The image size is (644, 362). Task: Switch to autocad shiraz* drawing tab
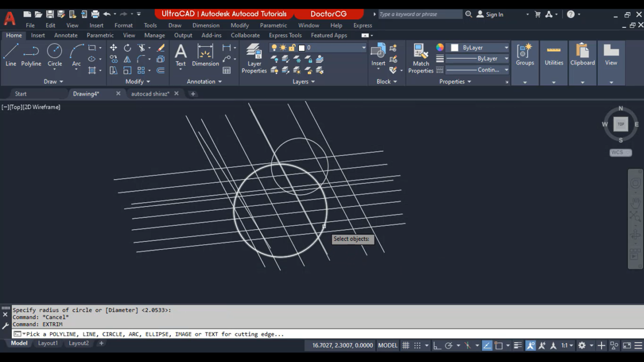(150, 94)
